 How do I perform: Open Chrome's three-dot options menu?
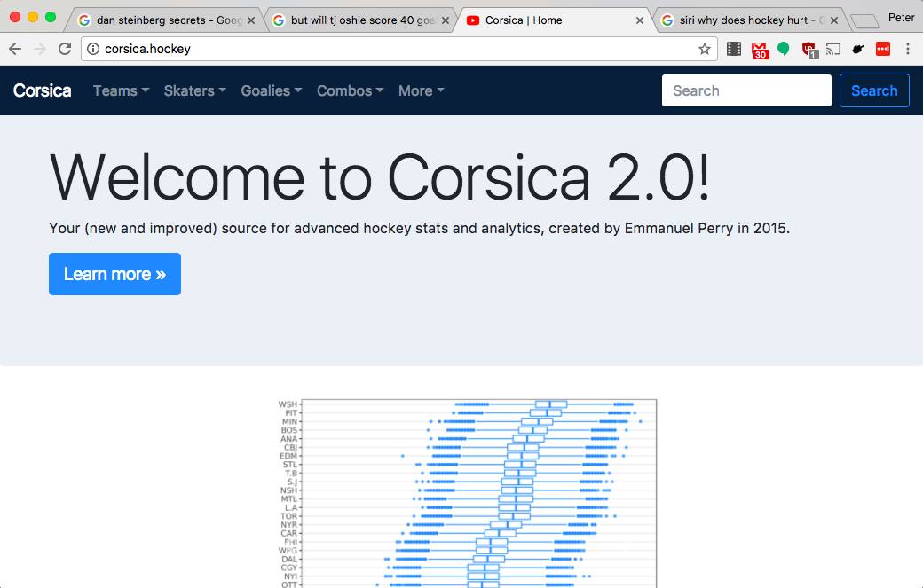pyautogui.click(x=908, y=51)
